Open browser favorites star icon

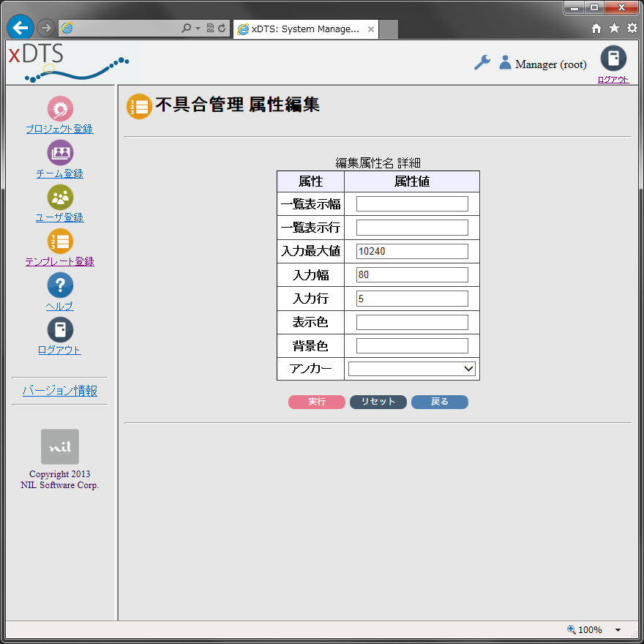[614, 28]
